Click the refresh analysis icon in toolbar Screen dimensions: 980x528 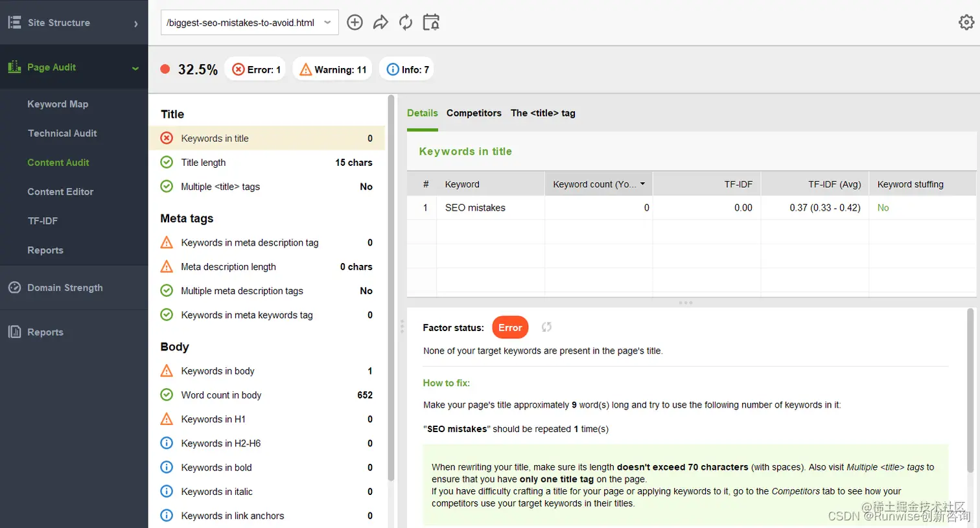(x=406, y=23)
